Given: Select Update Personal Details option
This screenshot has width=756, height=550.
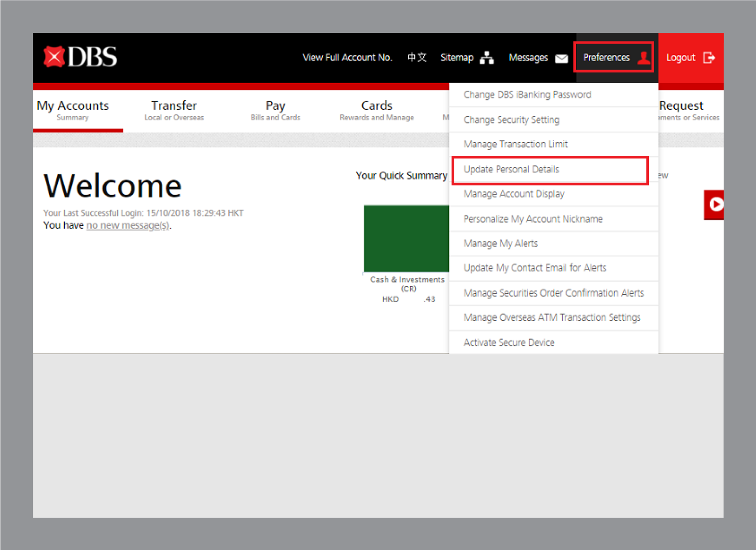Looking at the screenshot, I should click(x=511, y=169).
